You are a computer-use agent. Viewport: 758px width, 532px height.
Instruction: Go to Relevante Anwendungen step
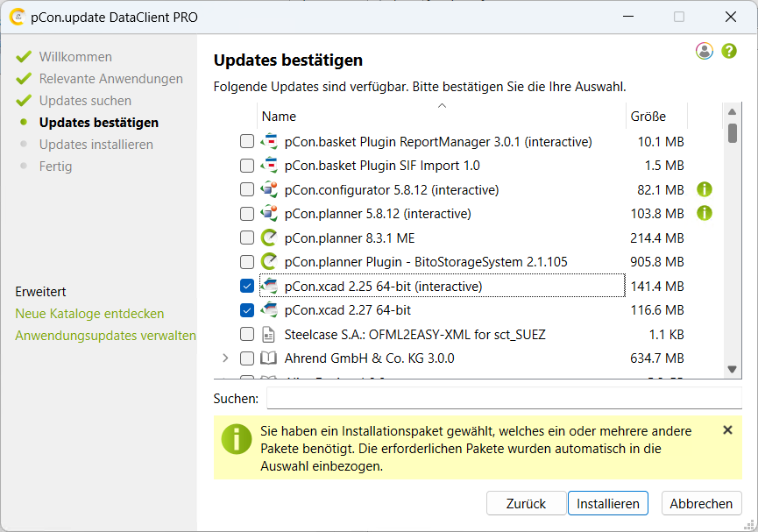[x=110, y=78]
